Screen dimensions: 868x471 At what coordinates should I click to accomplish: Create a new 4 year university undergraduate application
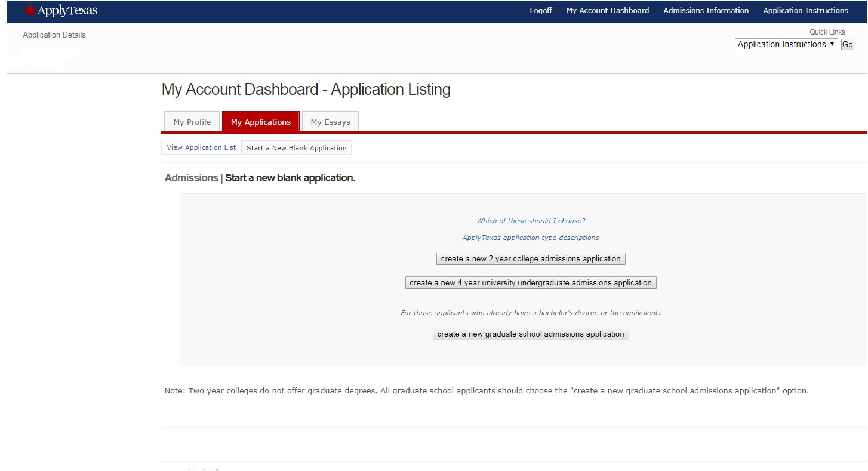click(530, 282)
